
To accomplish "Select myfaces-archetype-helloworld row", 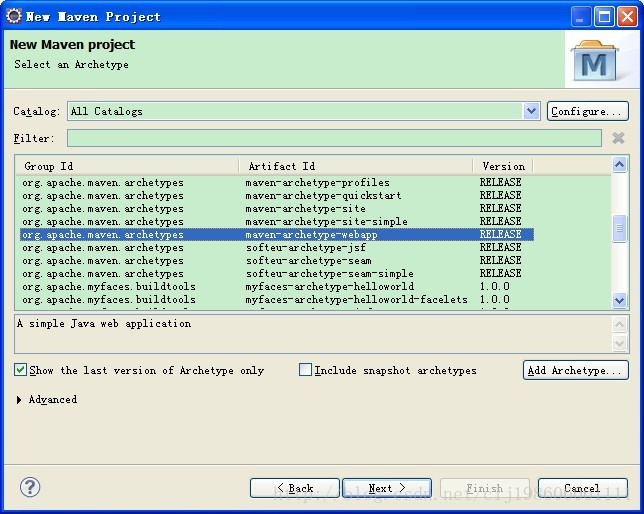I will click(x=277, y=286).
